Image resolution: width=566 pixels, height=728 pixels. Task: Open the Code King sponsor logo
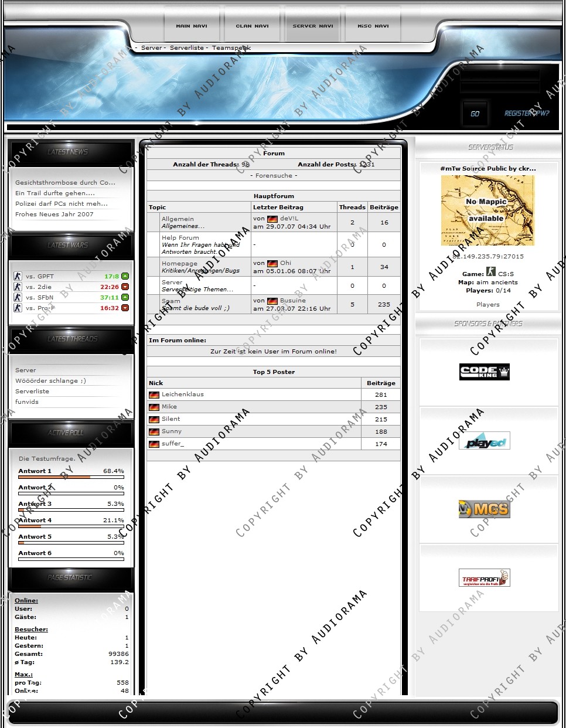[485, 372]
